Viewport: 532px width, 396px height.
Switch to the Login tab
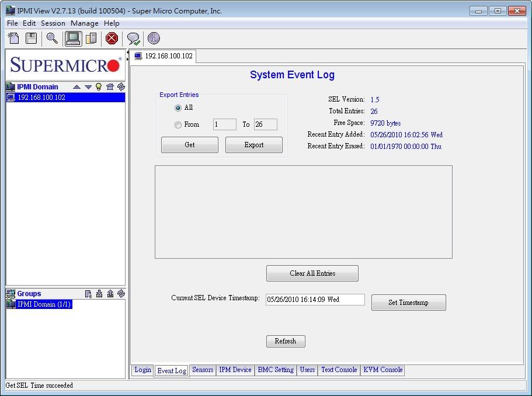(x=143, y=370)
